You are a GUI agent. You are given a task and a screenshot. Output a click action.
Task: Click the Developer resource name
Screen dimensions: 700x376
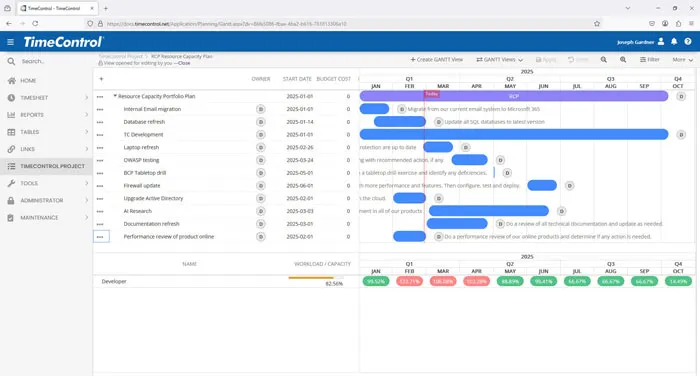(x=114, y=282)
